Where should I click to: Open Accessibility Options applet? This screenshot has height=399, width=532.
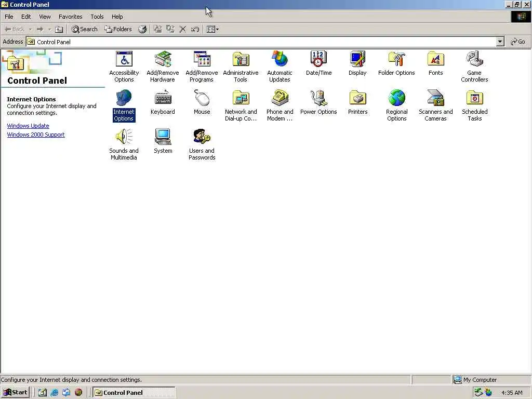(x=124, y=66)
